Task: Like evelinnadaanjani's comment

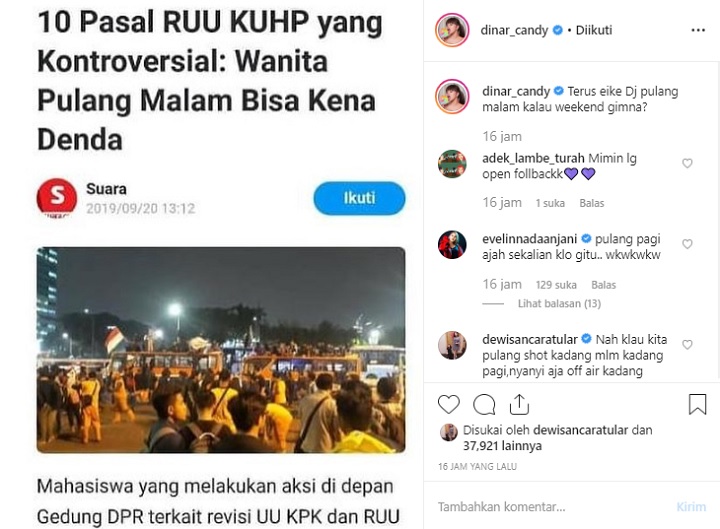Action: [x=687, y=244]
